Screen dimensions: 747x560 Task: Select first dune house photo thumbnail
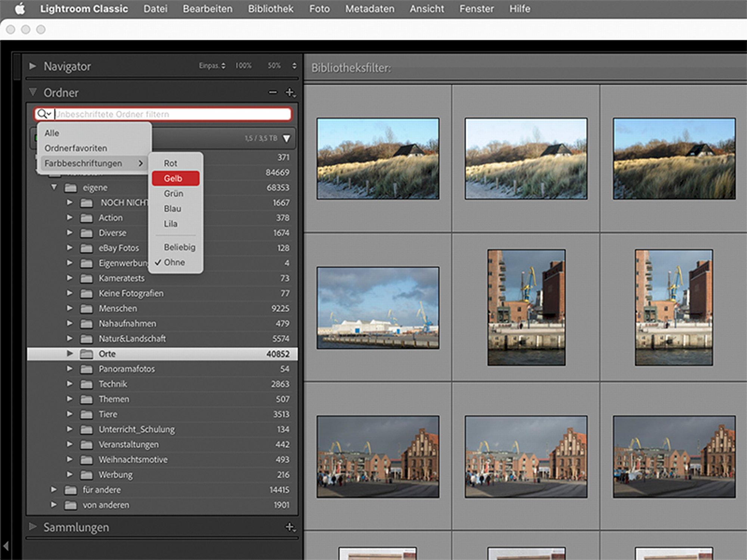click(x=378, y=159)
